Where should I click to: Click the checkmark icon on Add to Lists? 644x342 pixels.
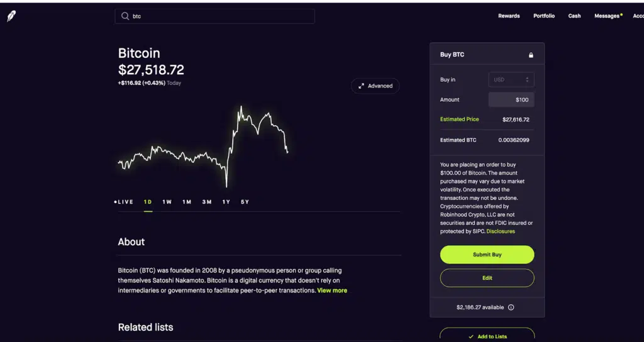click(x=471, y=336)
